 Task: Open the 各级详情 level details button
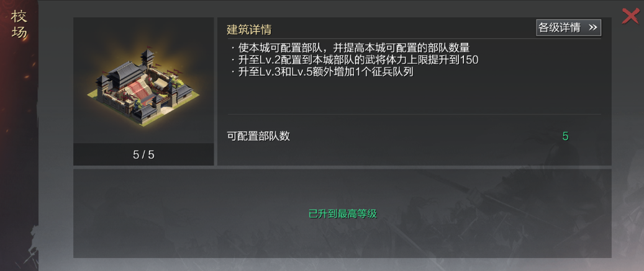(x=568, y=27)
